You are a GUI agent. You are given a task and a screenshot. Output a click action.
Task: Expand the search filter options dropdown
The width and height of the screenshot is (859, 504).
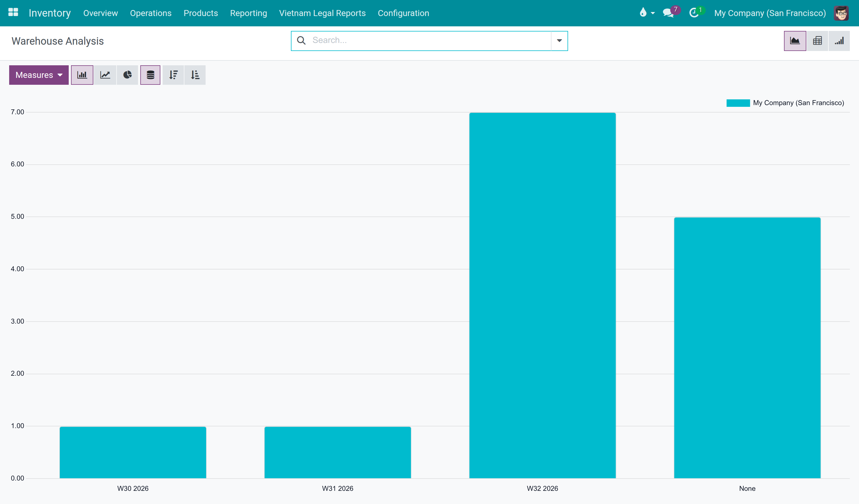[x=559, y=41]
